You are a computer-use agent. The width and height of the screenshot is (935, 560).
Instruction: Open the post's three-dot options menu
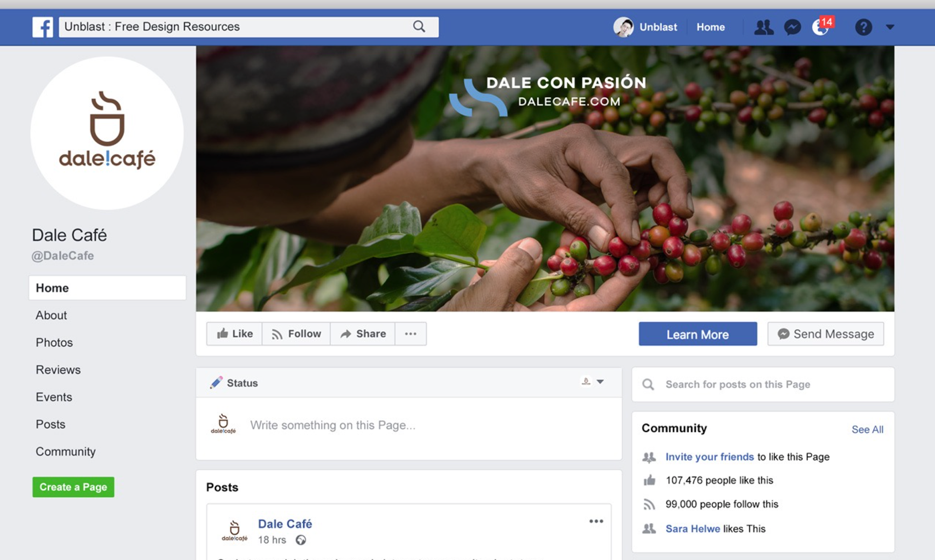coord(596,521)
